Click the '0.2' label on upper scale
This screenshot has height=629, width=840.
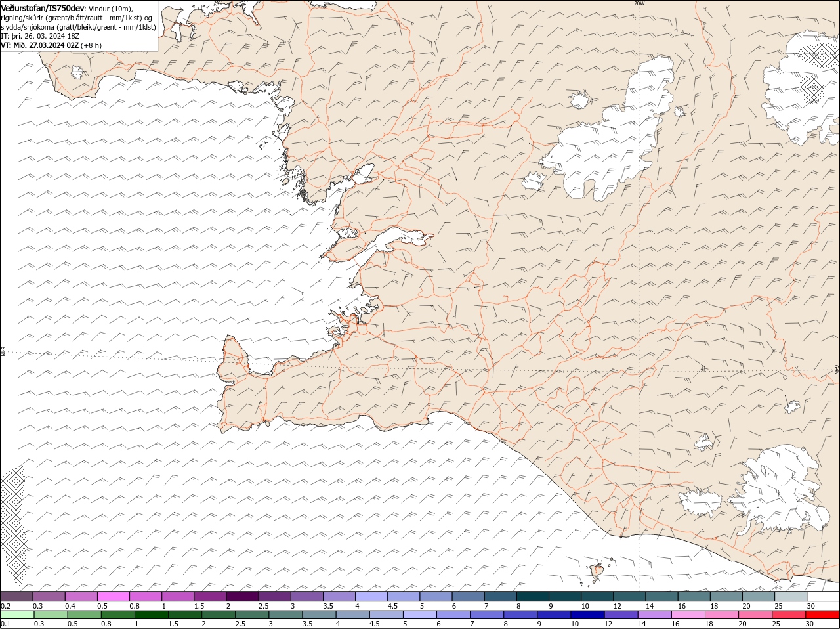pos(5,605)
